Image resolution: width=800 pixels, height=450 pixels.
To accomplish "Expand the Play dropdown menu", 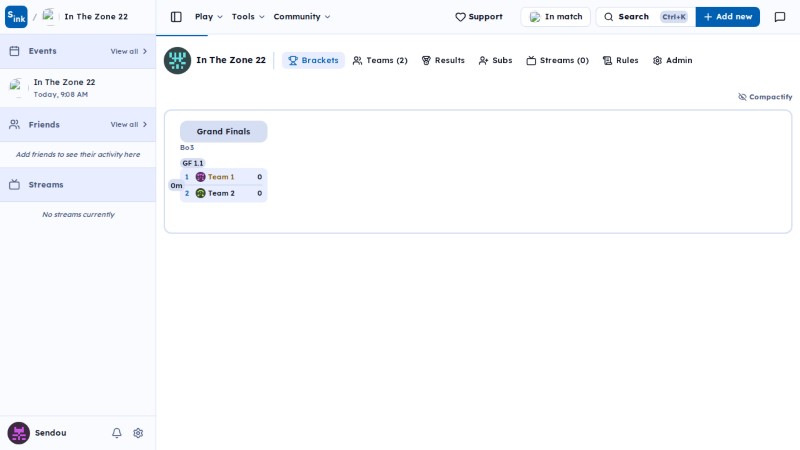I will [209, 17].
